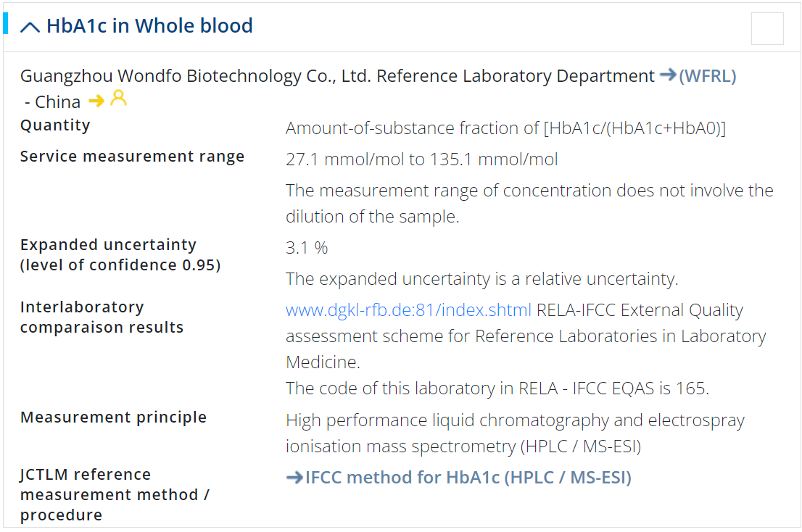Click the yellow arrow next to China
Viewport: 802px width, 532px height.
pyautogui.click(x=96, y=101)
